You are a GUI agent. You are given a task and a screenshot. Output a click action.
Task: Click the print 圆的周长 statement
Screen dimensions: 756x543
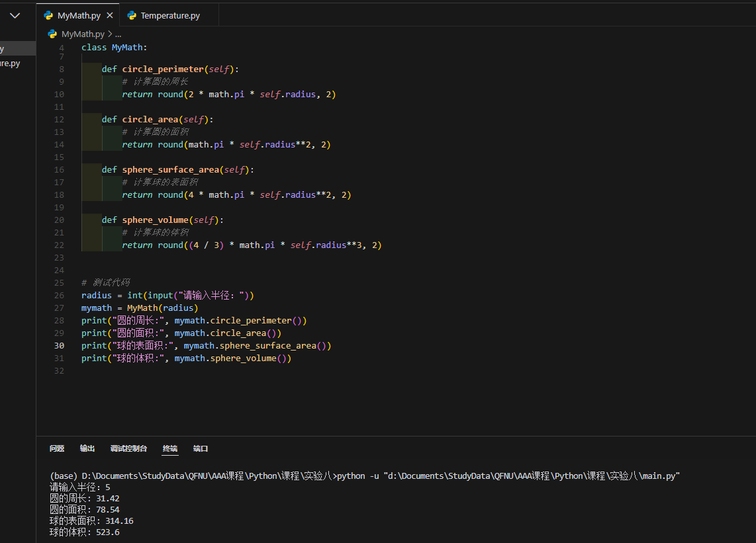pos(194,320)
